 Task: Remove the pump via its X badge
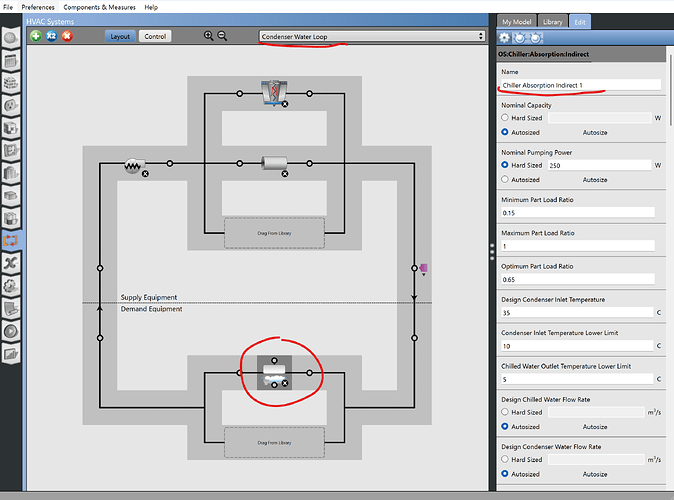145,174
